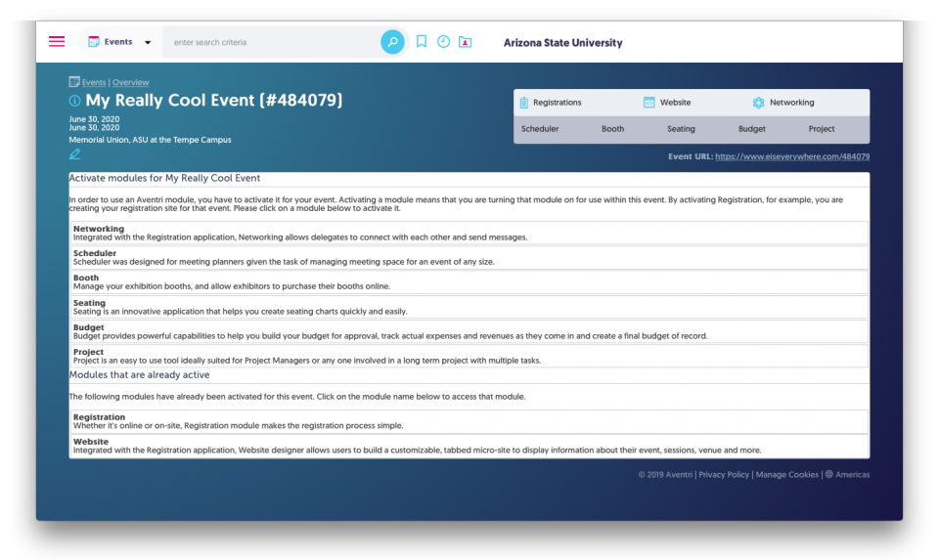The width and height of the screenshot is (939, 560).
Task: Click the 'Modules that are already active' heading
Action: pos(140,375)
